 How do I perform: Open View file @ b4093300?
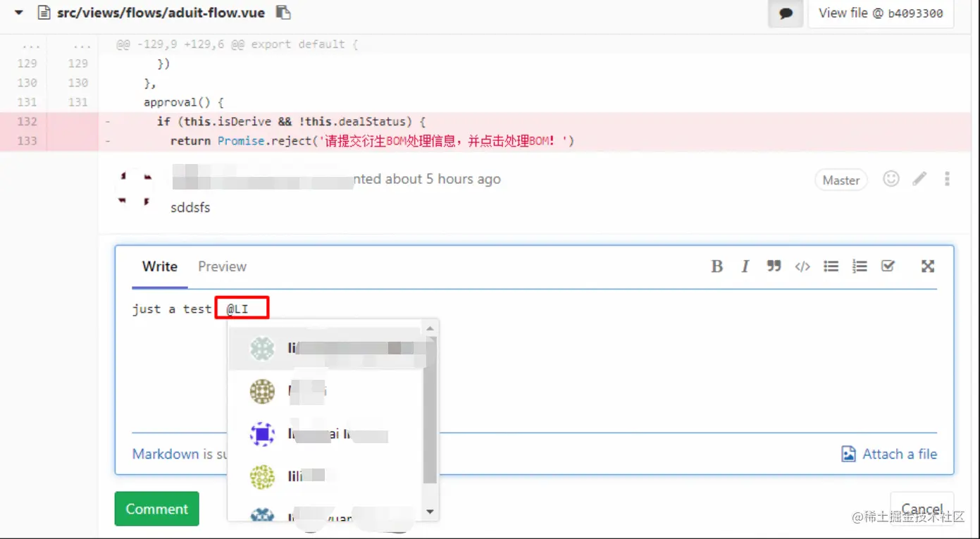click(x=881, y=13)
